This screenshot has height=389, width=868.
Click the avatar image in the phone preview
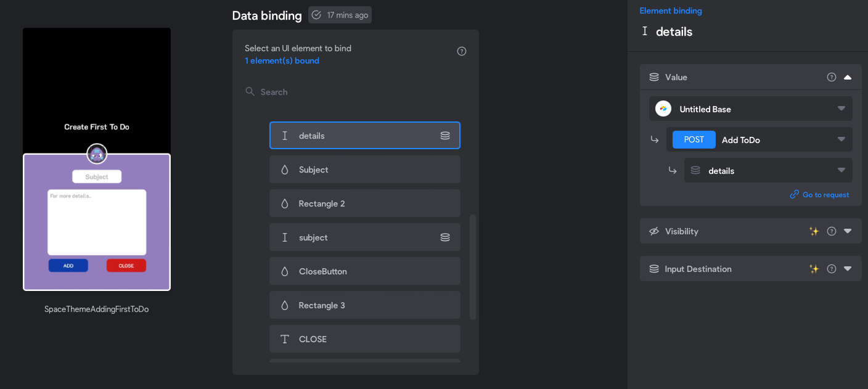(x=97, y=154)
